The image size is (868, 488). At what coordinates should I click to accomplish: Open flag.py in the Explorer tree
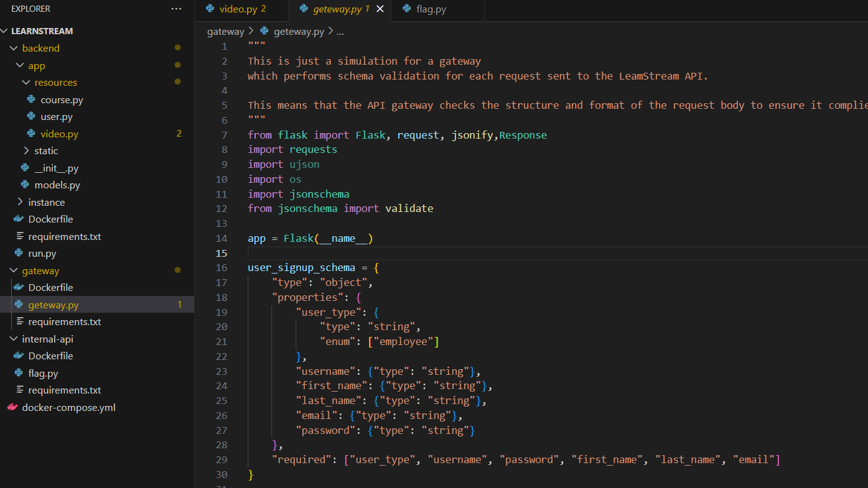click(x=43, y=373)
